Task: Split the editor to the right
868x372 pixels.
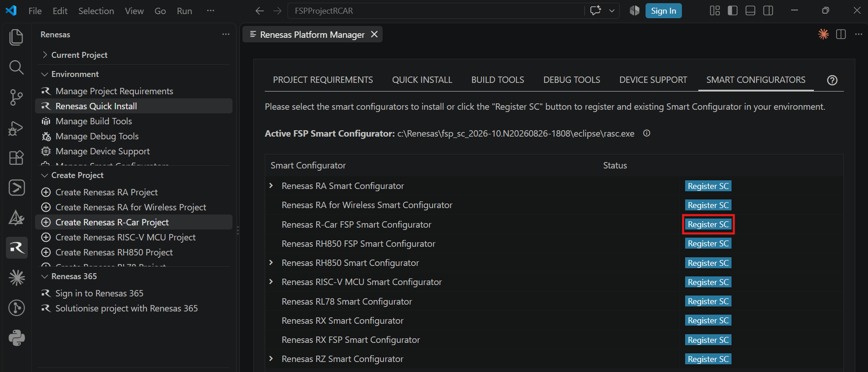Action: point(841,34)
